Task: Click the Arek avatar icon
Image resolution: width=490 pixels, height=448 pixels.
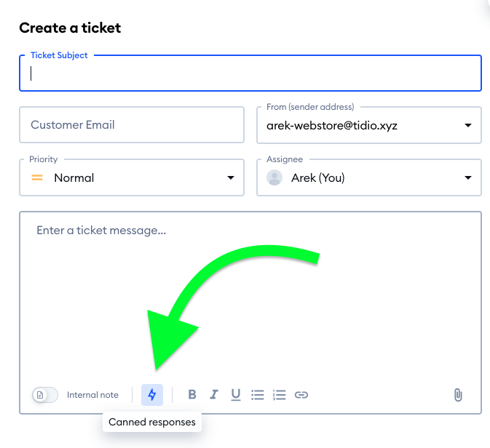Action: (x=274, y=177)
